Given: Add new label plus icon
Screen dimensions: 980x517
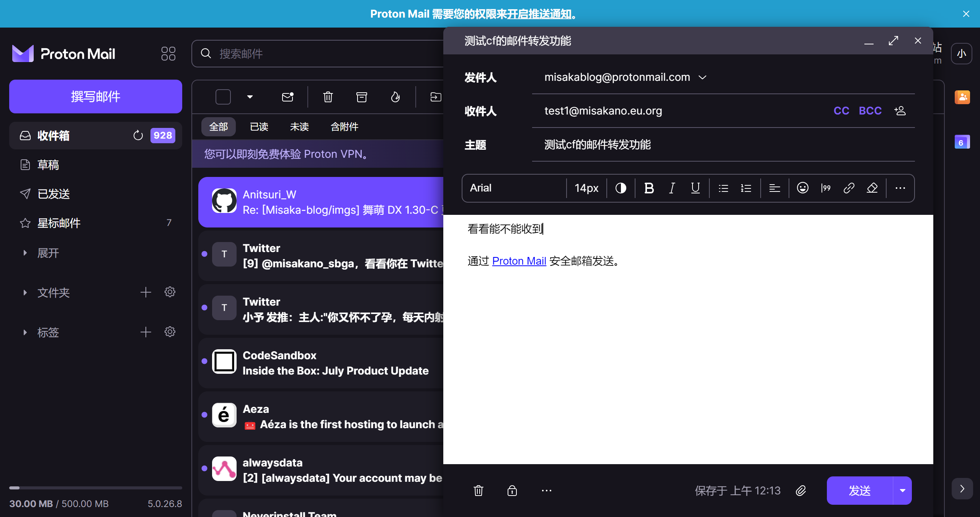Looking at the screenshot, I should (x=145, y=332).
